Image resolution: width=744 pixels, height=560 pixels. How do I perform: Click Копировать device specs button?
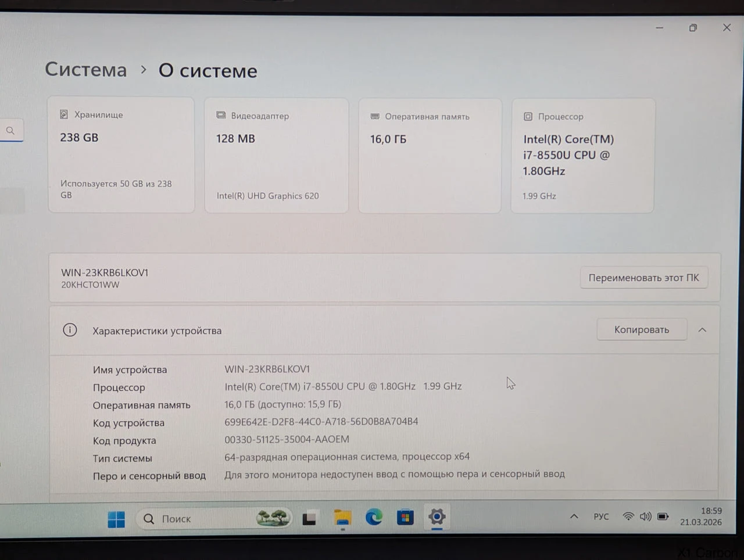(x=642, y=329)
